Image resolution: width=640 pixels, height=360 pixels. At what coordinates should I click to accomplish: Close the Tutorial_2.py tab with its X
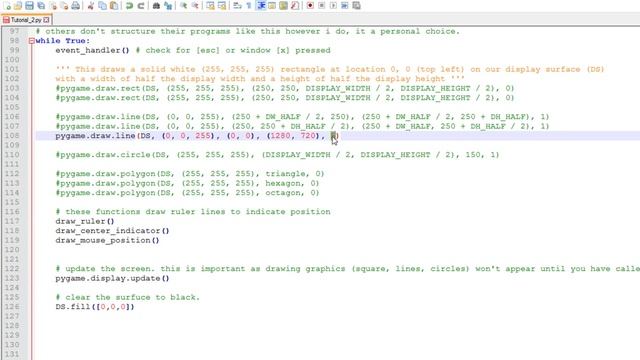pyautogui.click(x=46, y=20)
